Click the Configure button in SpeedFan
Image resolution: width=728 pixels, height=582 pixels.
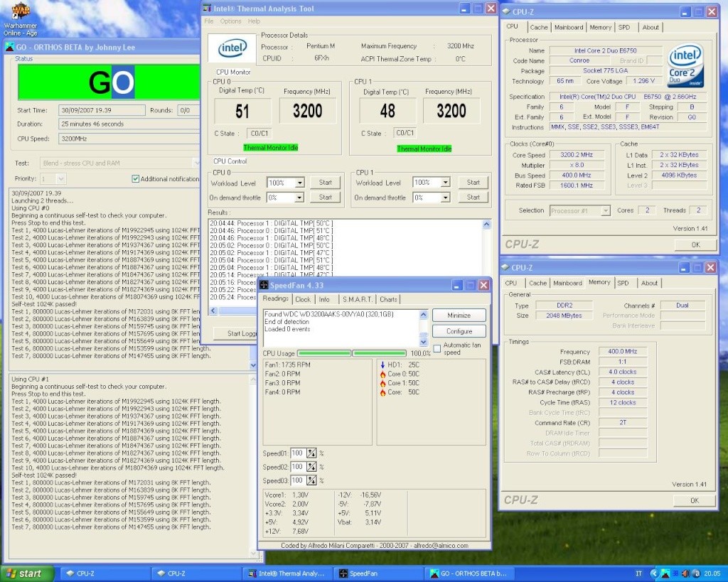point(459,331)
